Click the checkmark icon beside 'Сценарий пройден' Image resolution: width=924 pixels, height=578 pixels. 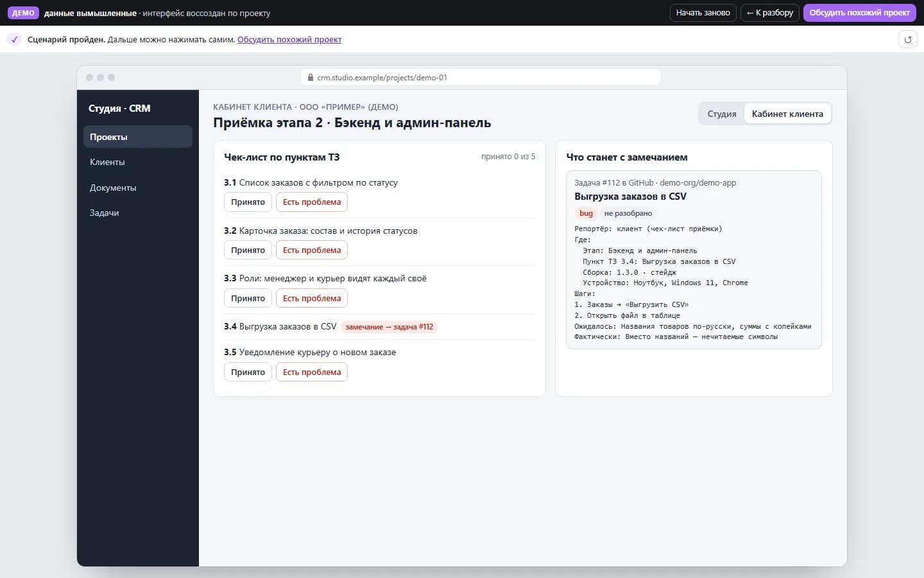point(15,40)
